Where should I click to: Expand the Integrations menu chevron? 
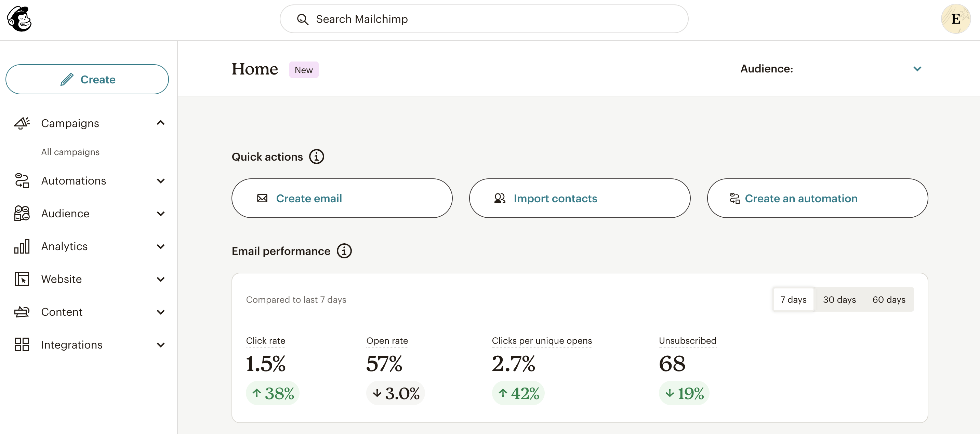pos(161,345)
